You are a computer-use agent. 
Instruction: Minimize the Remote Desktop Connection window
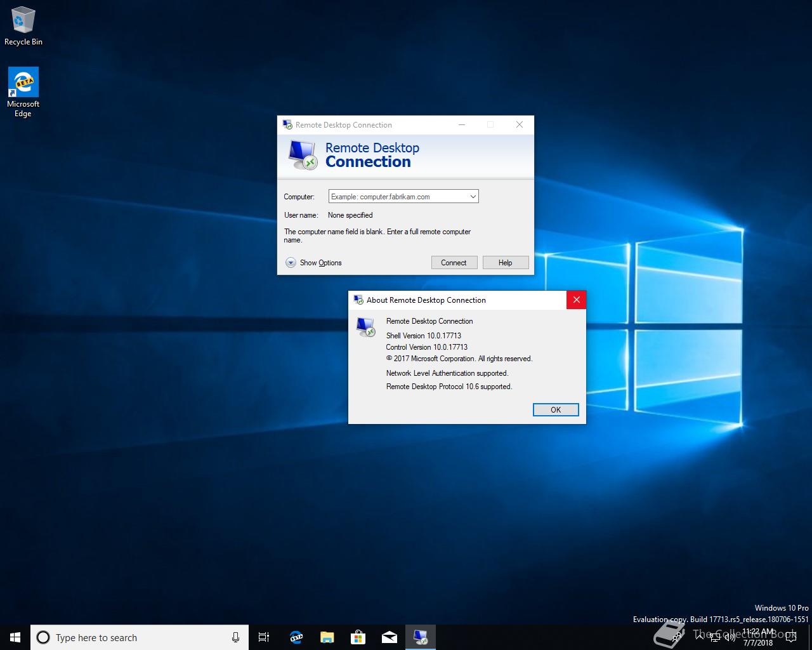pyautogui.click(x=462, y=125)
